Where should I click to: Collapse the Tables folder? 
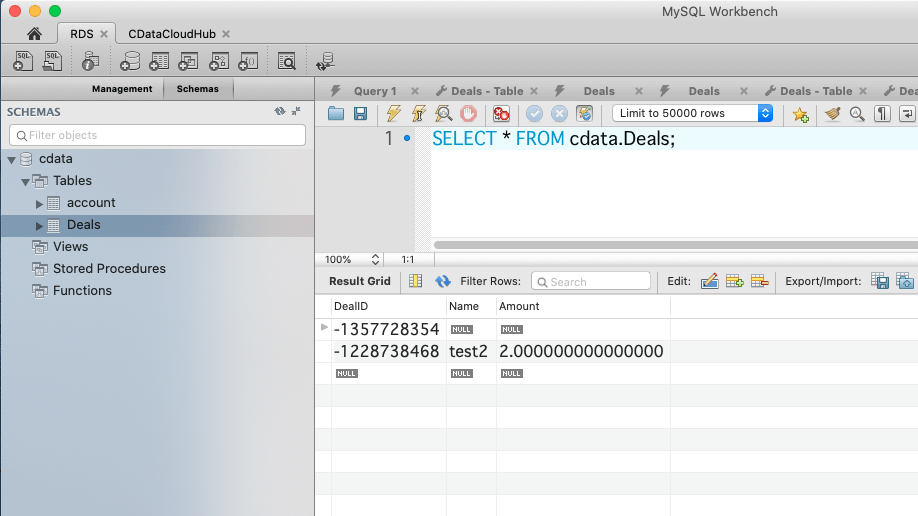25,182
